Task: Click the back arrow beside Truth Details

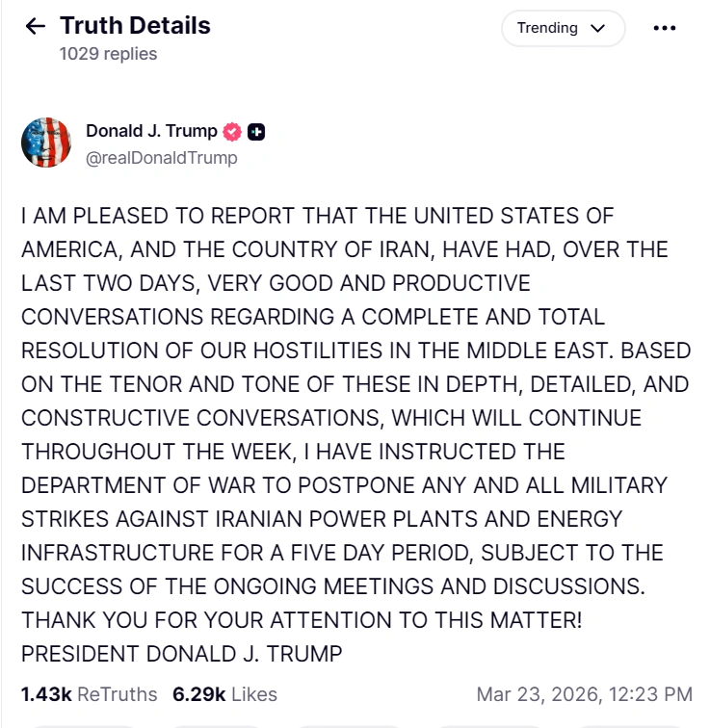Action: tap(36, 26)
